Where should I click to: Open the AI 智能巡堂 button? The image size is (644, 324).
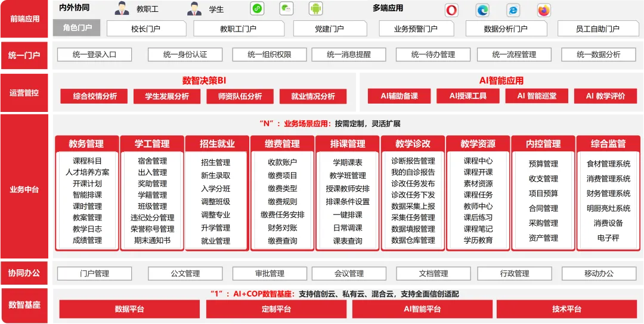click(x=537, y=96)
